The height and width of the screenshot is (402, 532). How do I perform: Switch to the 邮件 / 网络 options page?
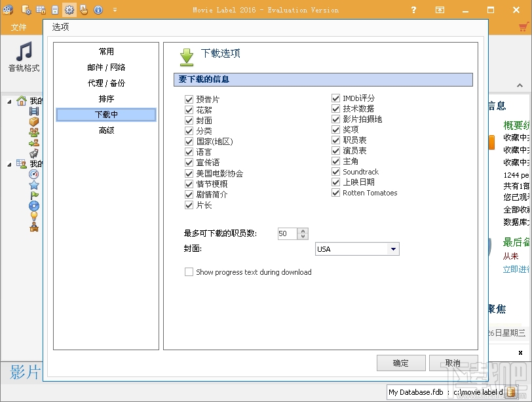(x=106, y=68)
